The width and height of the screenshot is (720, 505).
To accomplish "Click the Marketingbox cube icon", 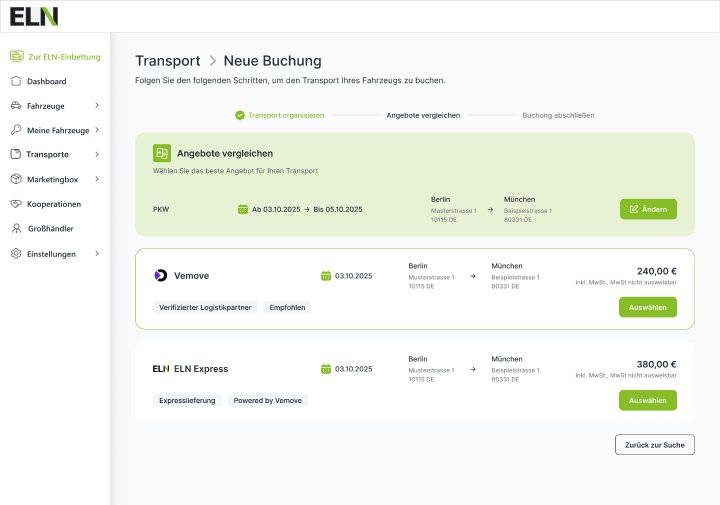I will [16, 179].
